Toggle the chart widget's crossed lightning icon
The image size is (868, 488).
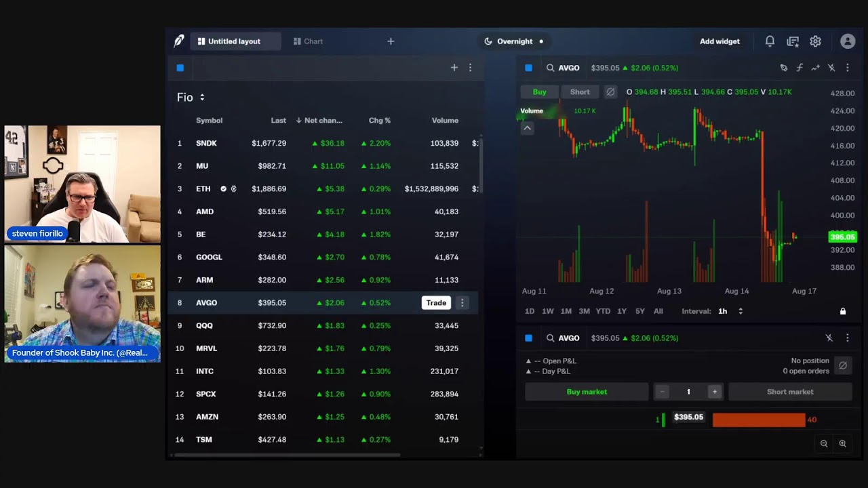click(831, 68)
